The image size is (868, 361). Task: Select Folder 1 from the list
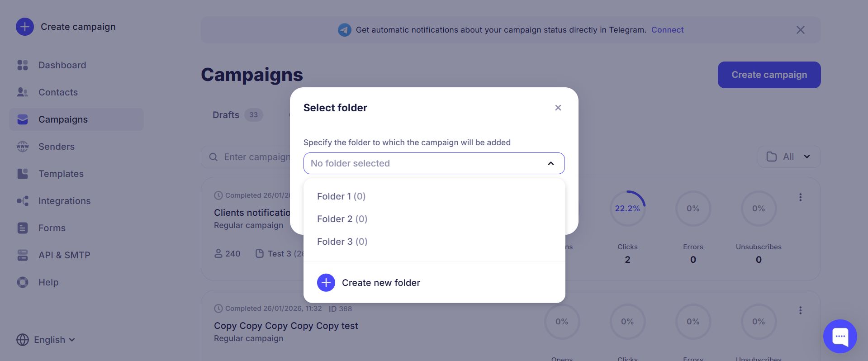point(341,196)
